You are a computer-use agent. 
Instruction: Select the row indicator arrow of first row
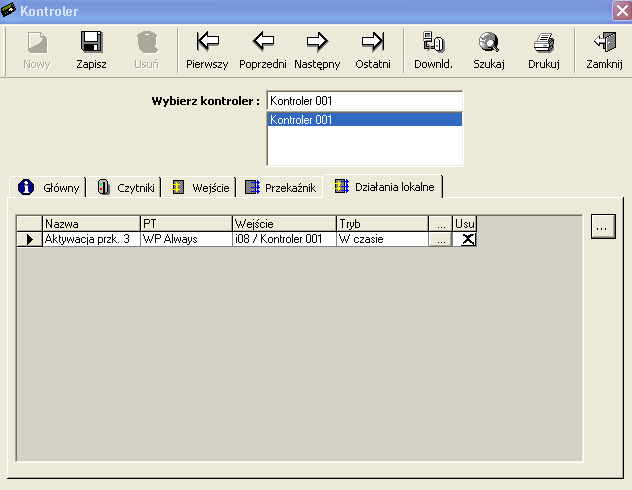29,239
